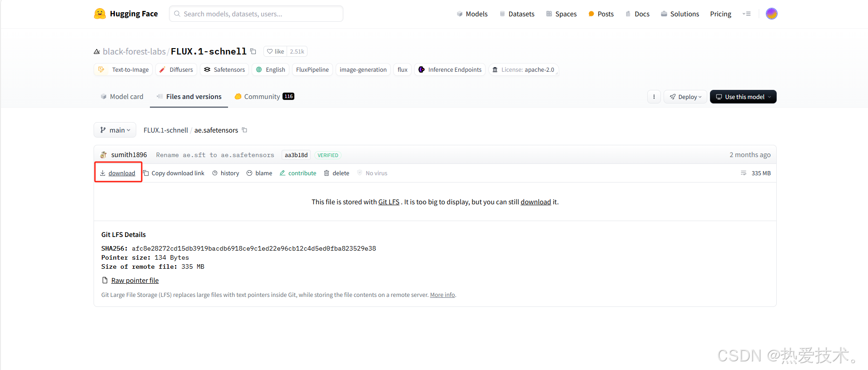Image resolution: width=868 pixels, height=370 pixels.
Task: Click Copy download link
Action: point(174,173)
